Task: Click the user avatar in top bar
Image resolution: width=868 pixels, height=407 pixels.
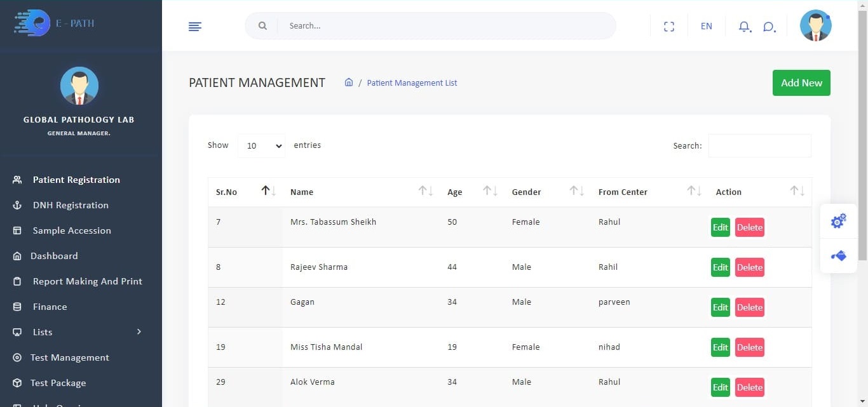Action: (815, 26)
